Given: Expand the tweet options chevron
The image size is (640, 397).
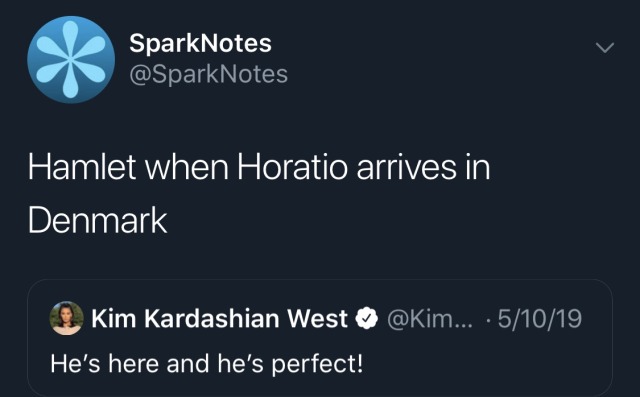Looking at the screenshot, I should pyautogui.click(x=604, y=48).
